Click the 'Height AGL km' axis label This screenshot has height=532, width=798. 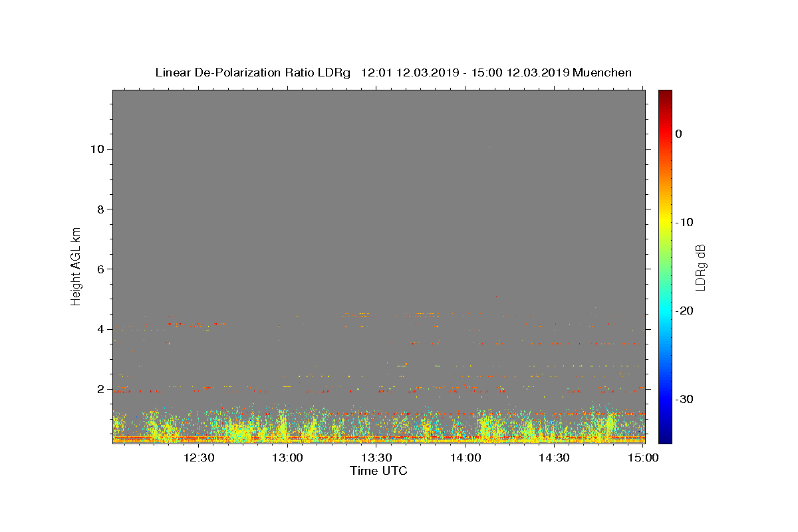click(x=76, y=265)
